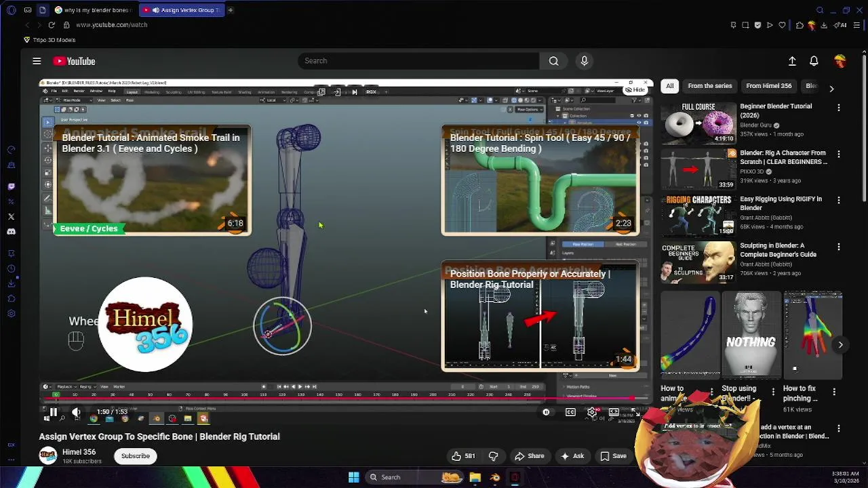Select the 'All' filter chip
This screenshot has width=868, height=488.
(669, 86)
